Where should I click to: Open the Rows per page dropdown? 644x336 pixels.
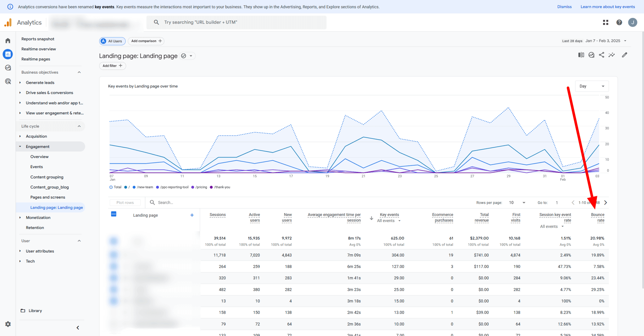click(517, 202)
